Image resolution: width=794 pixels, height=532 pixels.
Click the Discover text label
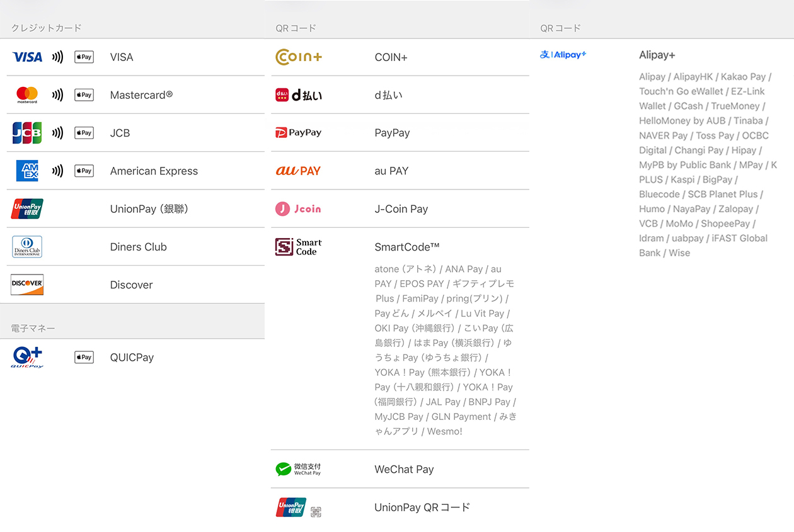pos(132,285)
